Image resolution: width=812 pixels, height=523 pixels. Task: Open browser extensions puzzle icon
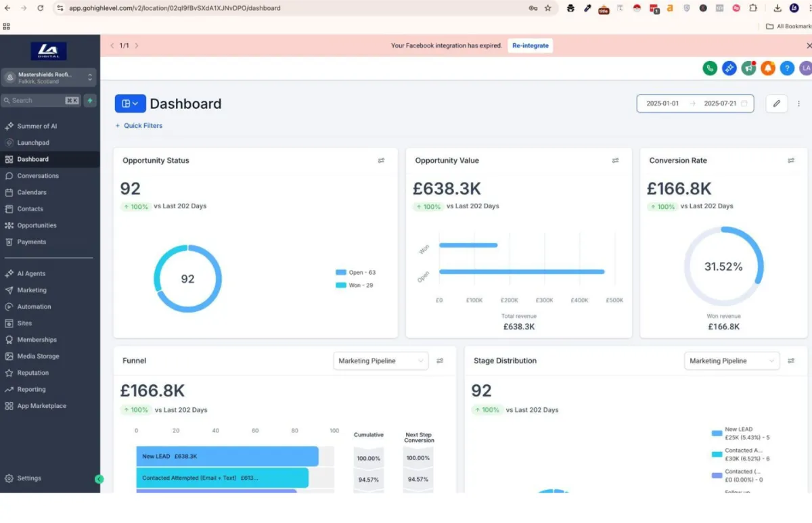click(x=753, y=8)
